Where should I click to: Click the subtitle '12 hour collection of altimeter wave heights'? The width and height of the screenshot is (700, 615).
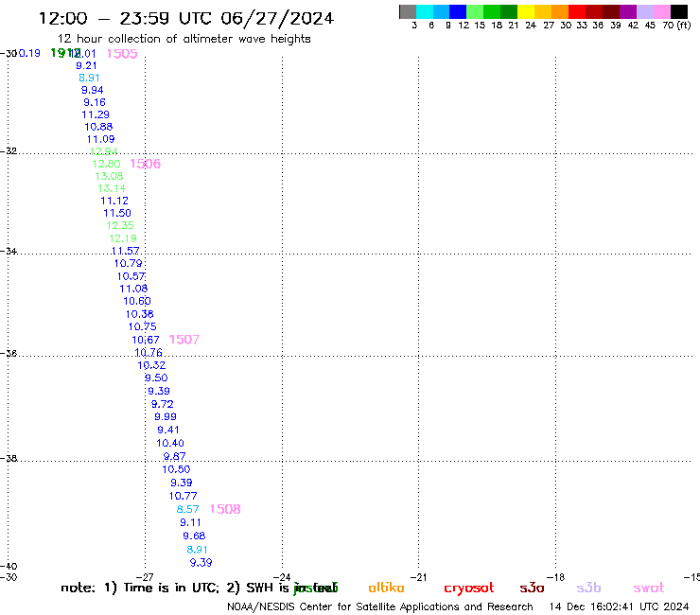184,39
